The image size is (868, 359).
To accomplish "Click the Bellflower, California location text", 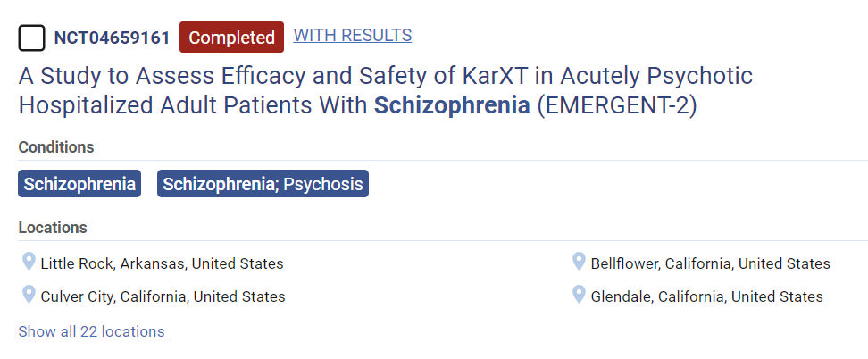I will coord(710,263).
